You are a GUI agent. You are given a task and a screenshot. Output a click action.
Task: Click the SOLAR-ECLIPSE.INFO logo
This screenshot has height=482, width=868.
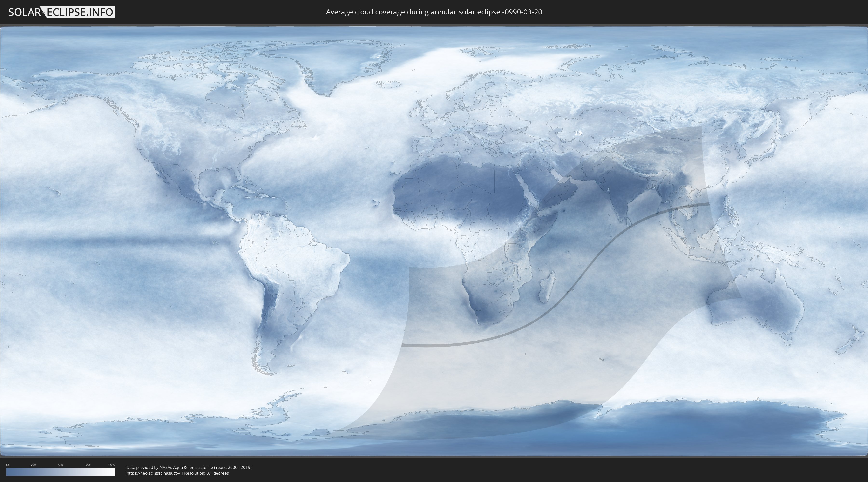pos(62,12)
